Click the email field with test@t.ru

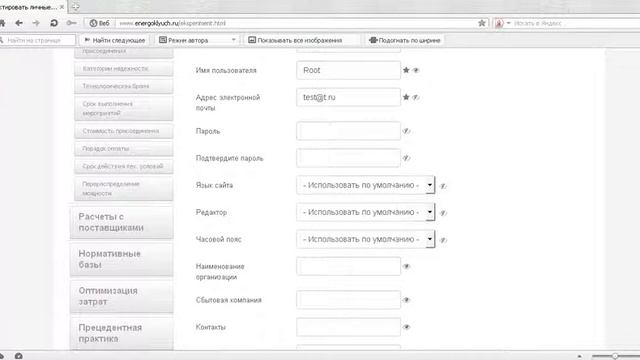(x=349, y=97)
